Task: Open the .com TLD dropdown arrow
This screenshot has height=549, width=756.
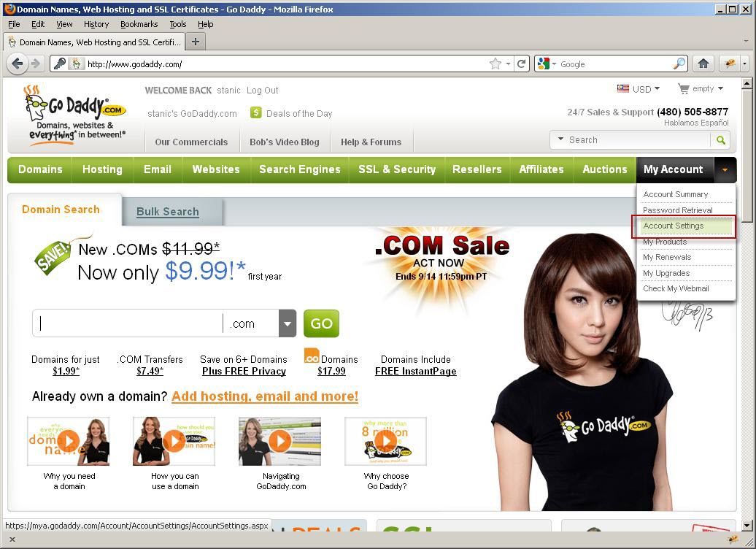Action: 288,323
